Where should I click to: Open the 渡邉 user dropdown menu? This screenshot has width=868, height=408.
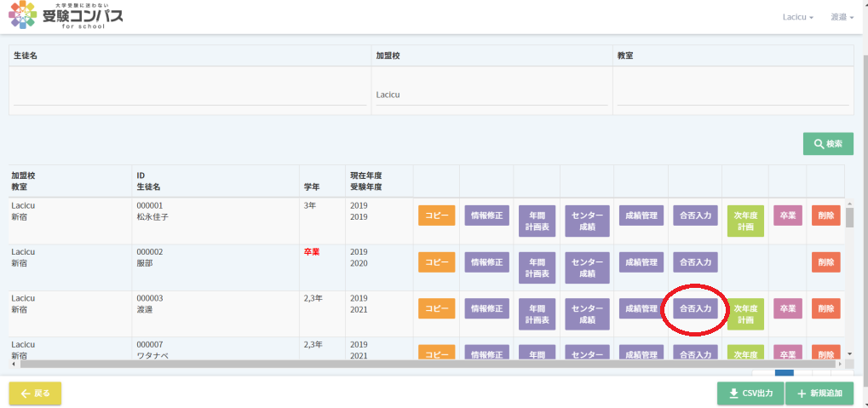(842, 17)
